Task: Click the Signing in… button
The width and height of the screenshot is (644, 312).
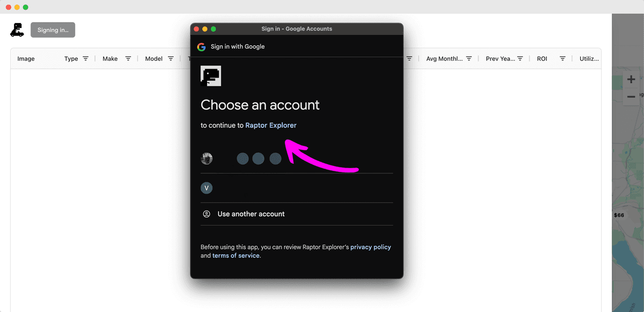Action: [x=53, y=30]
